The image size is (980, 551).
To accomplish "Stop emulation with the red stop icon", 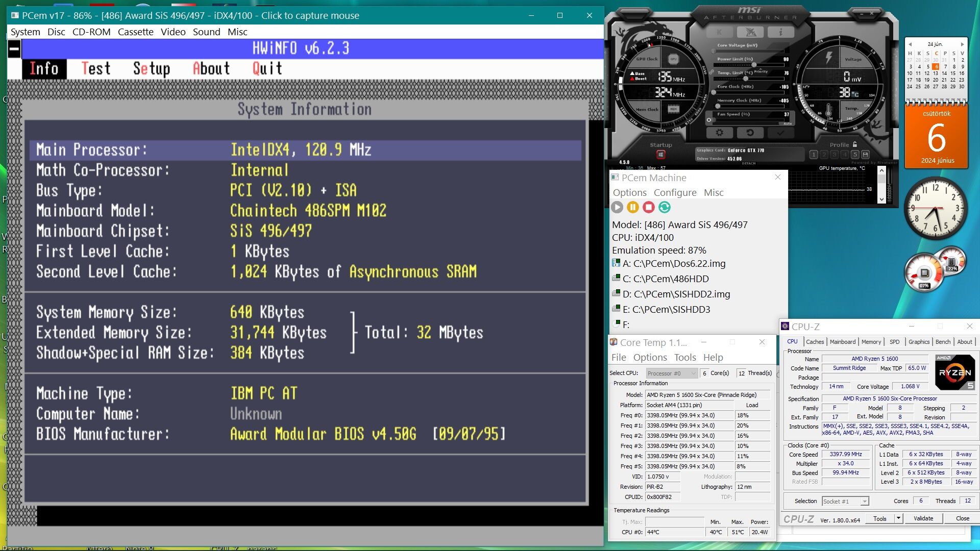I will click(x=649, y=207).
